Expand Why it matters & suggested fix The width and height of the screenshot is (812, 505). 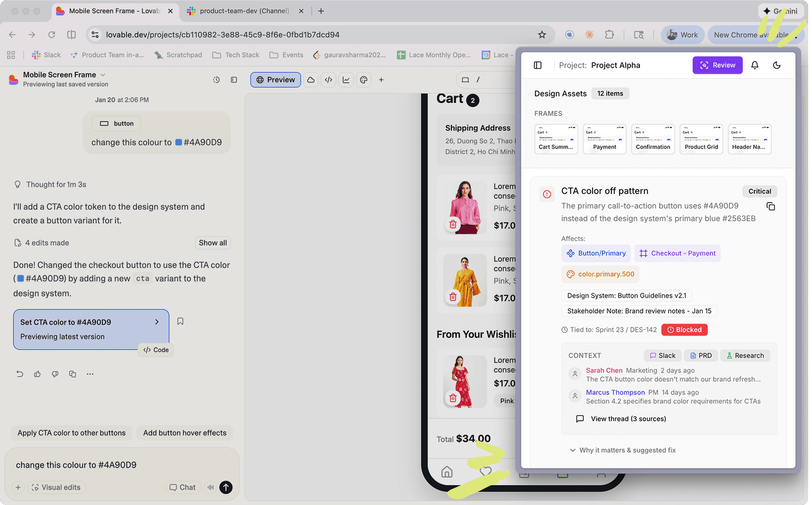point(623,450)
